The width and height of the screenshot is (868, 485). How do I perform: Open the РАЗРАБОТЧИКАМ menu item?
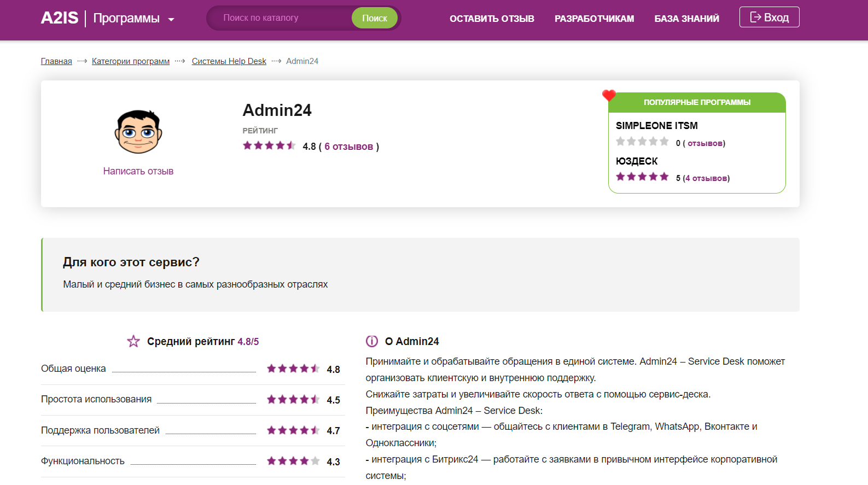[595, 19]
